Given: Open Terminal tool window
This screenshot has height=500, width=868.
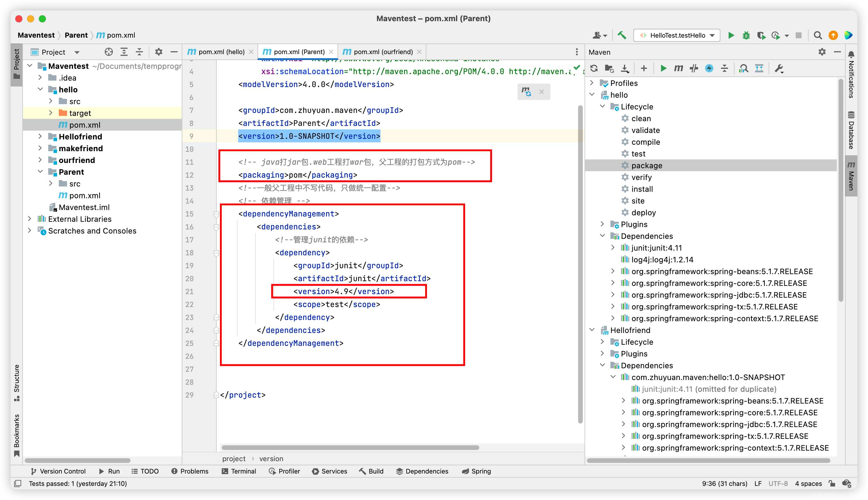Looking at the screenshot, I should tap(239, 471).
